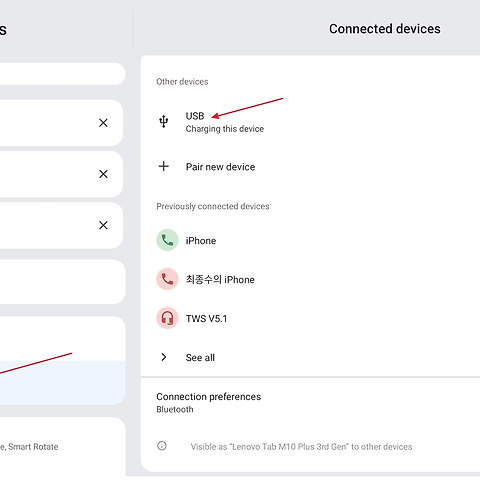Open Connection preferences Bluetooth
This screenshot has height=480, width=480.
point(310,403)
